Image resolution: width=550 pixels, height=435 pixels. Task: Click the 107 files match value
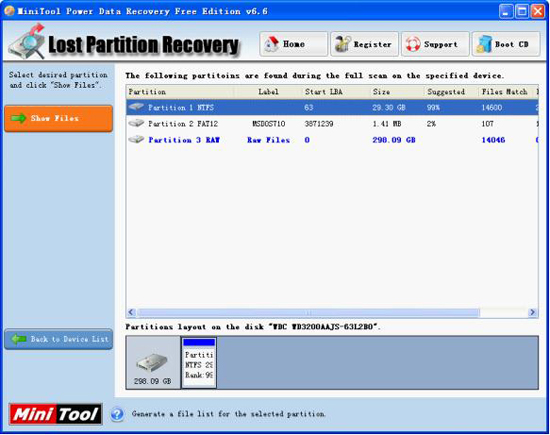[487, 124]
